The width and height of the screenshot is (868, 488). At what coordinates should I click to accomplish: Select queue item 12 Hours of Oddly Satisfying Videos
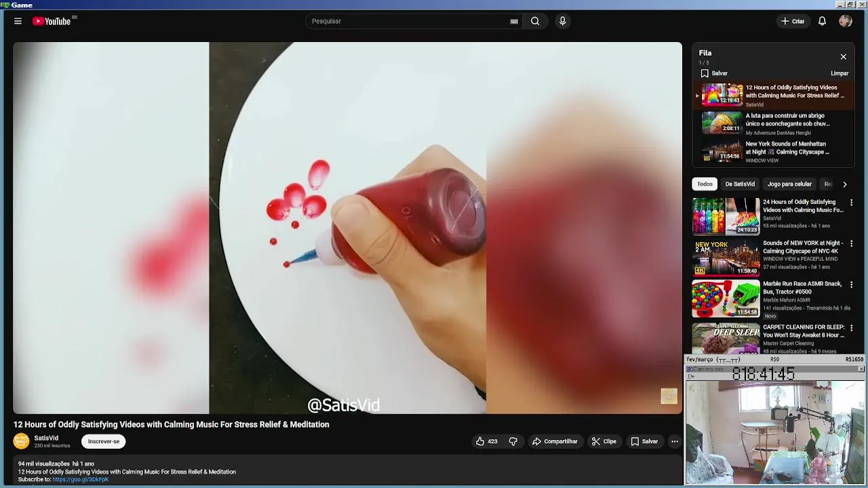pyautogui.click(x=773, y=95)
